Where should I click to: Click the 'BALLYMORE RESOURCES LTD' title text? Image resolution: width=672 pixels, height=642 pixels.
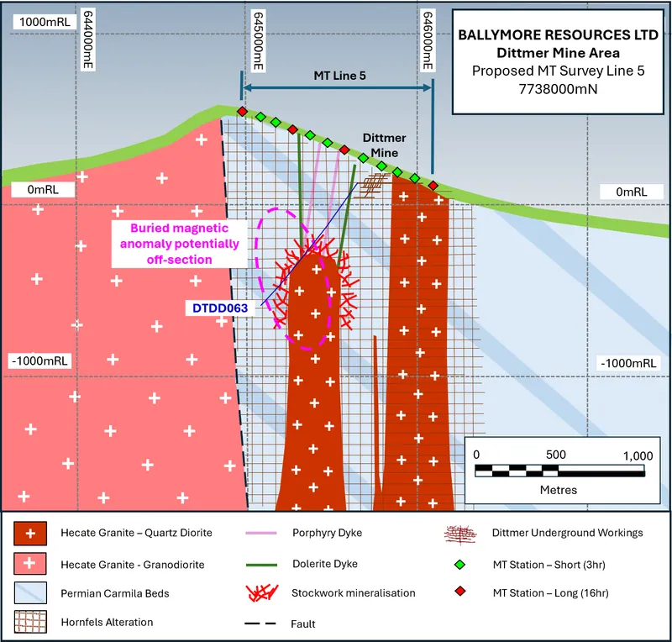pyautogui.click(x=558, y=34)
